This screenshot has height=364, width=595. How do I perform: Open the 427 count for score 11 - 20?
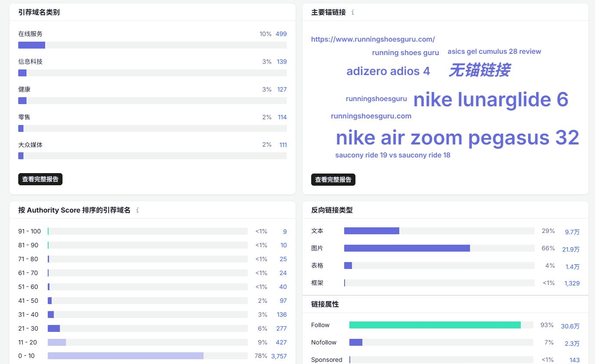click(x=281, y=342)
